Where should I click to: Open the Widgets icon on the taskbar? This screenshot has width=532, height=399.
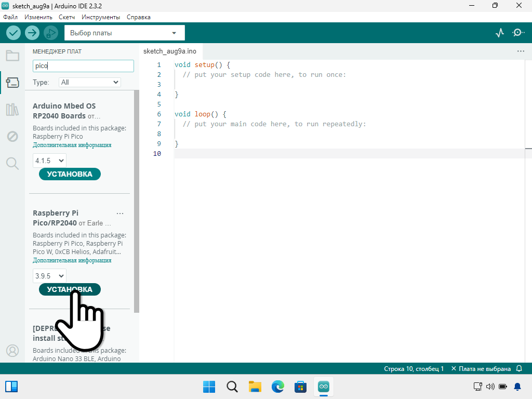click(x=11, y=387)
